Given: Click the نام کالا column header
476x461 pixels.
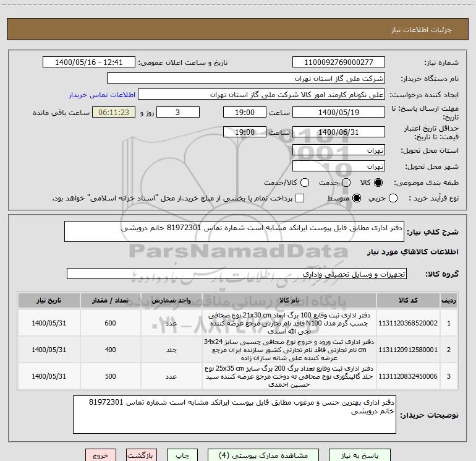Looking at the screenshot, I should [x=289, y=300].
